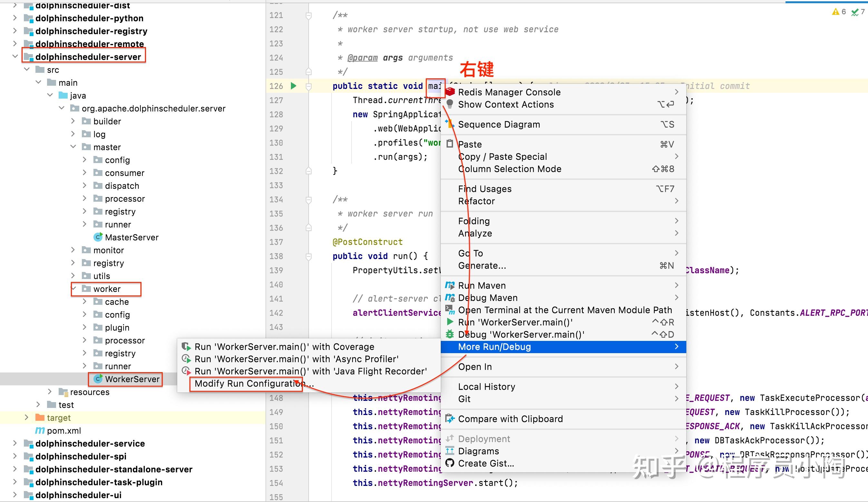Expand the monitor package folder
The image size is (868, 502).
click(x=73, y=250)
